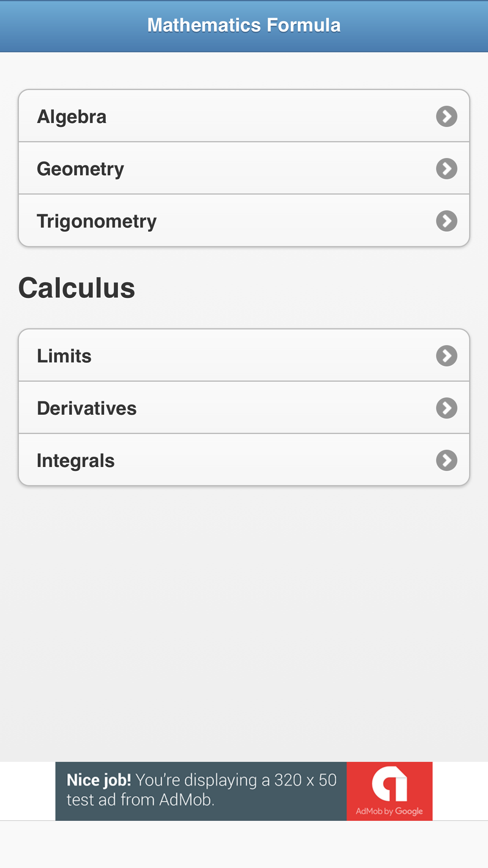The image size is (488, 868).
Task: Click the AdMob logo icon
Action: [389, 784]
